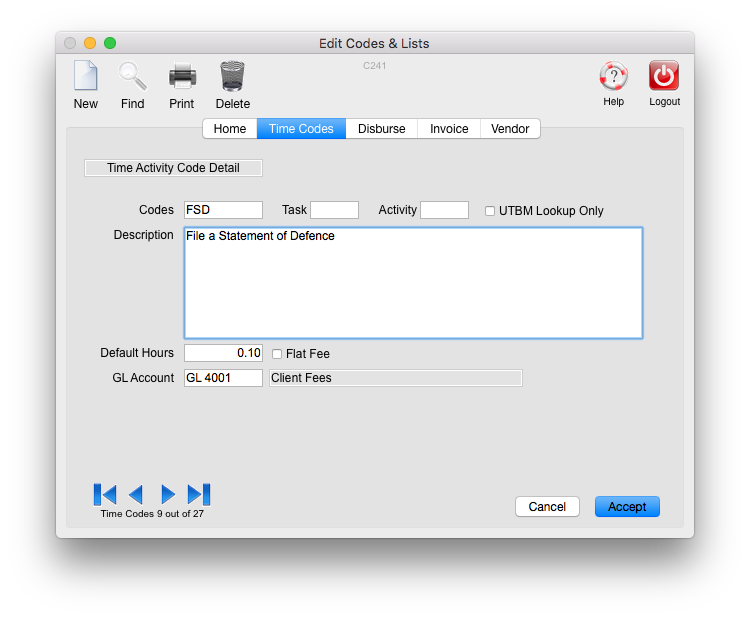The height and width of the screenshot is (618, 750).
Task: Open the Disburse tab
Action: coord(382,129)
